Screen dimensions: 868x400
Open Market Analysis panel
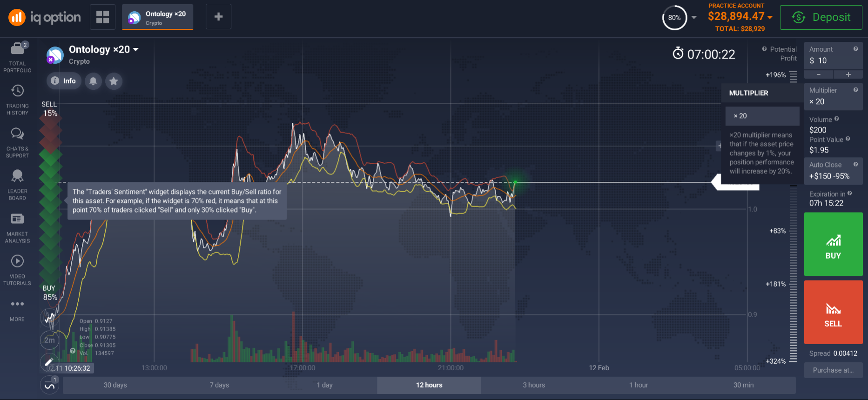pos(17,228)
